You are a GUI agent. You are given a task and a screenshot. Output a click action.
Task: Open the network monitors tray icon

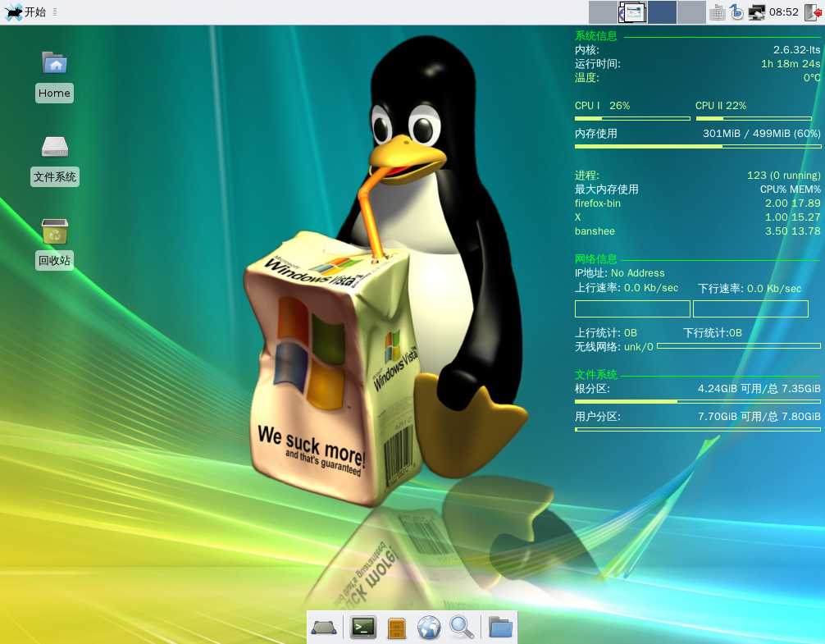pyautogui.click(x=757, y=12)
